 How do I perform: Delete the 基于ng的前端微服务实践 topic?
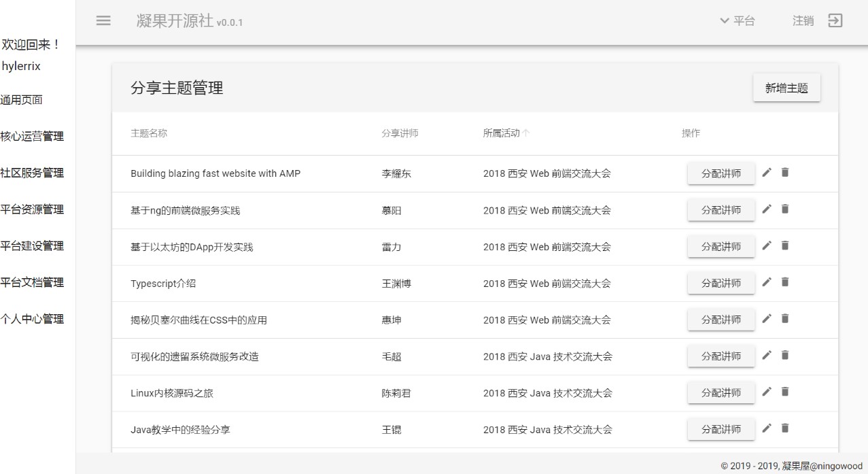(x=785, y=209)
